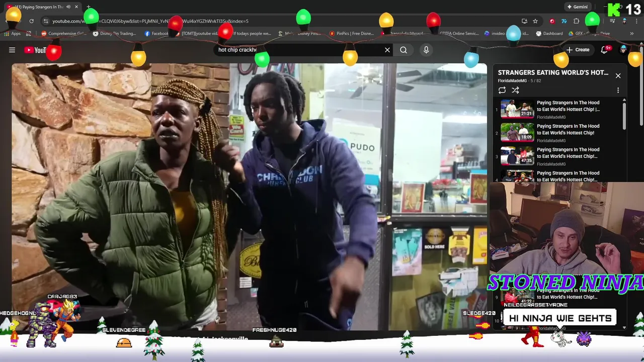The height and width of the screenshot is (362, 644).
Task: Play playlist video 2 thumbnail (18:09)
Action: [517, 133]
